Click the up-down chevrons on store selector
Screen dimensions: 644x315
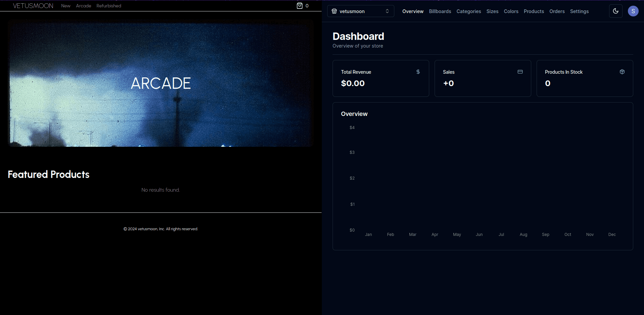[x=388, y=11]
